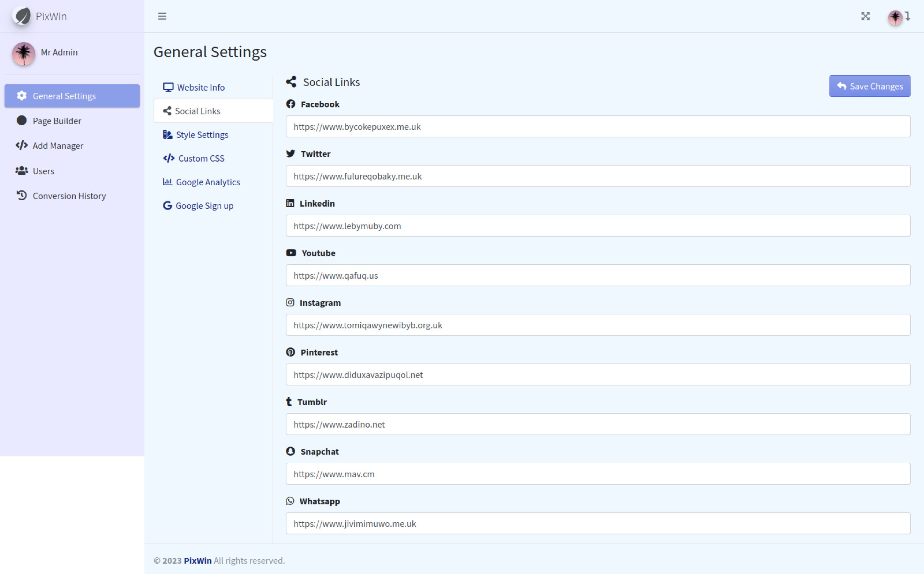This screenshot has height=574, width=924.
Task: Switch to the Website Info tab
Action: (201, 87)
